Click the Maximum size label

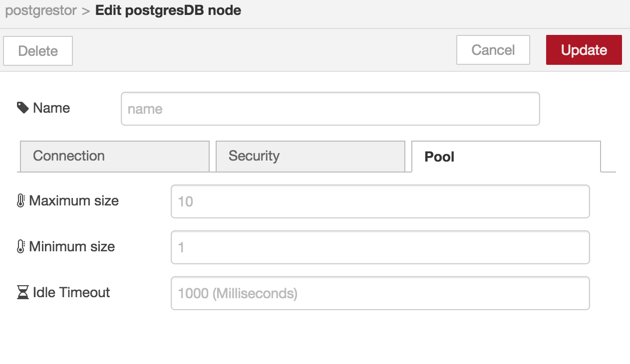point(74,201)
